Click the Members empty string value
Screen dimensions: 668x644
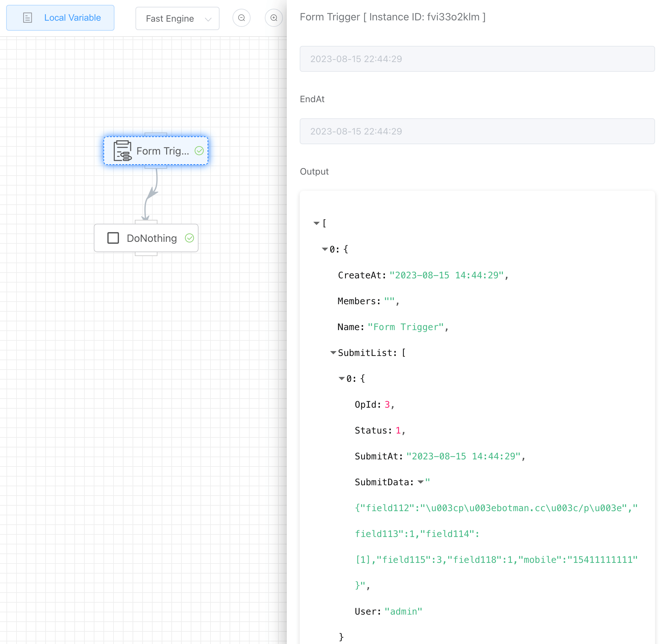[390, 301]
